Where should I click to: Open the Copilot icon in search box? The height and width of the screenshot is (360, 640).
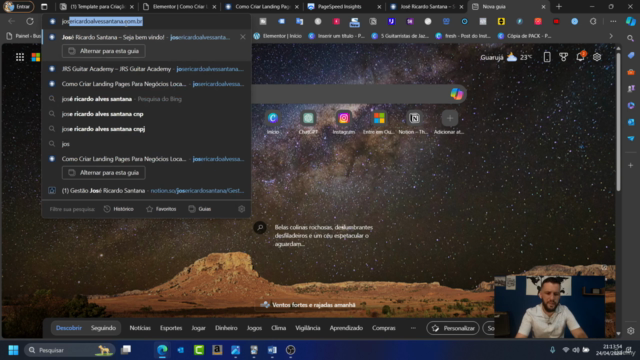point(456,94)
